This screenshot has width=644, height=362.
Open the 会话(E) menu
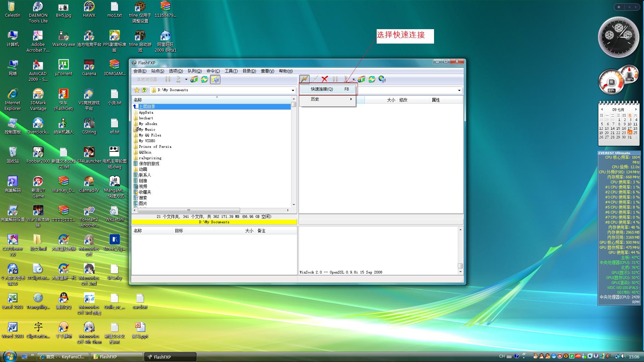(140, 71)
